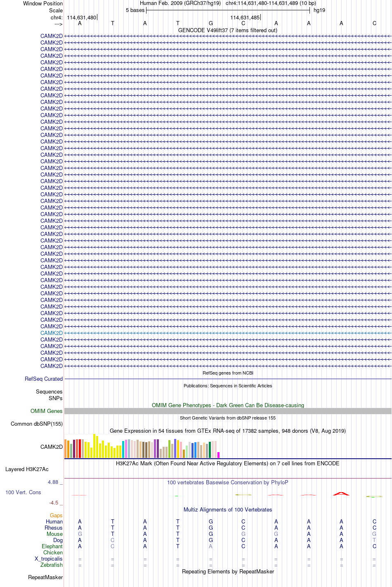Click the magenta bar ending the GTEx chart

point(219,455)
